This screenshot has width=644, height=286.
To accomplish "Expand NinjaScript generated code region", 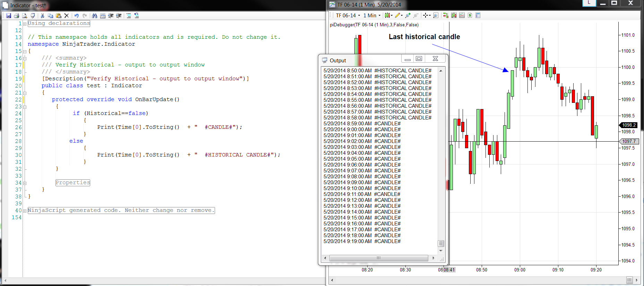I will point(25,211).
